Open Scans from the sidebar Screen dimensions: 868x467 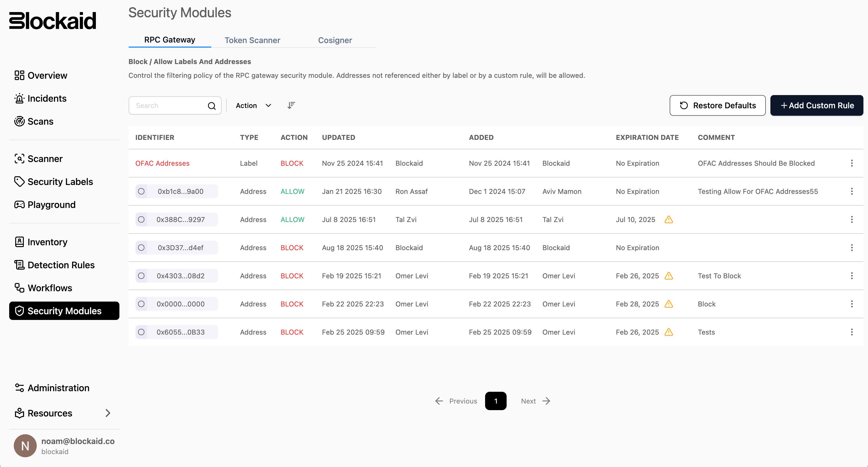tap(34, 121)
